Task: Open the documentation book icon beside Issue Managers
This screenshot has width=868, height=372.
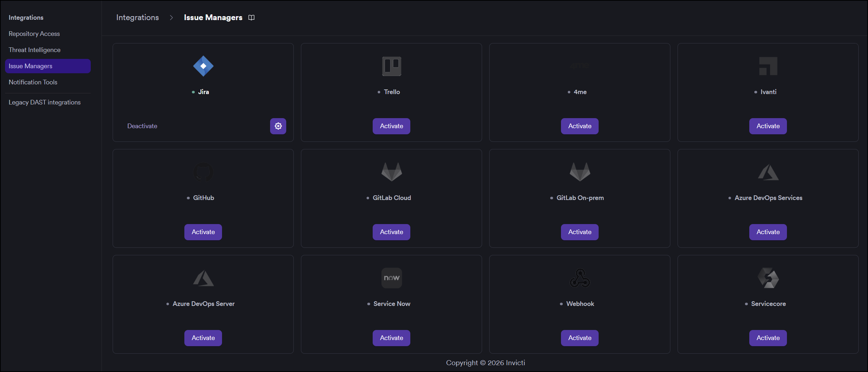Action: click(251, 18)
